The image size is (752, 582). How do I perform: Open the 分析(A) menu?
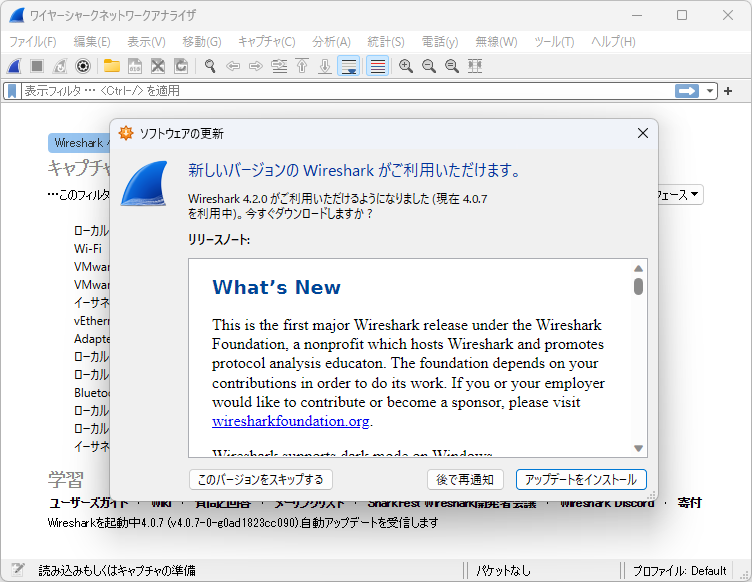[331, 42]
